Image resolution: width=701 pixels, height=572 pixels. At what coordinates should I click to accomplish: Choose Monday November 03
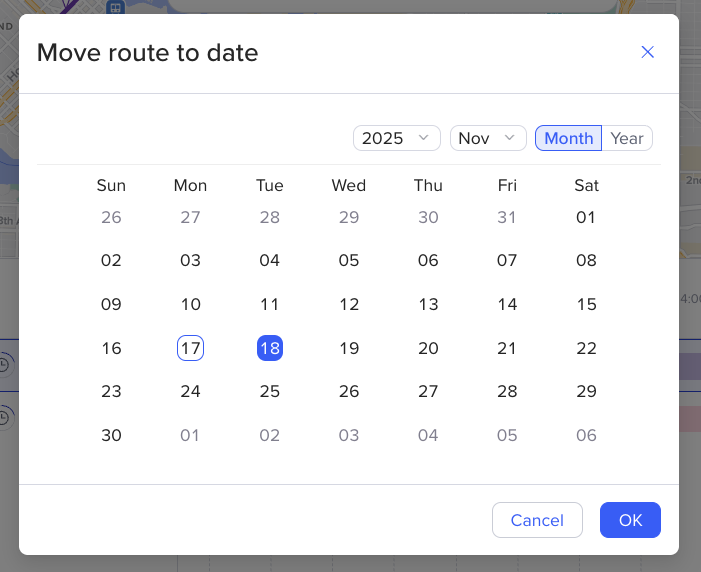pos(190,261)
